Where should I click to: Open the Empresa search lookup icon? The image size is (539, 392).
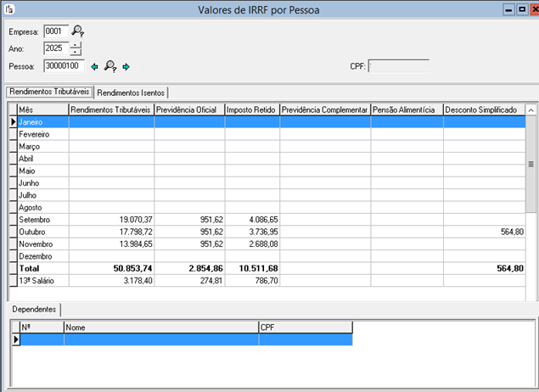[78, 31]
